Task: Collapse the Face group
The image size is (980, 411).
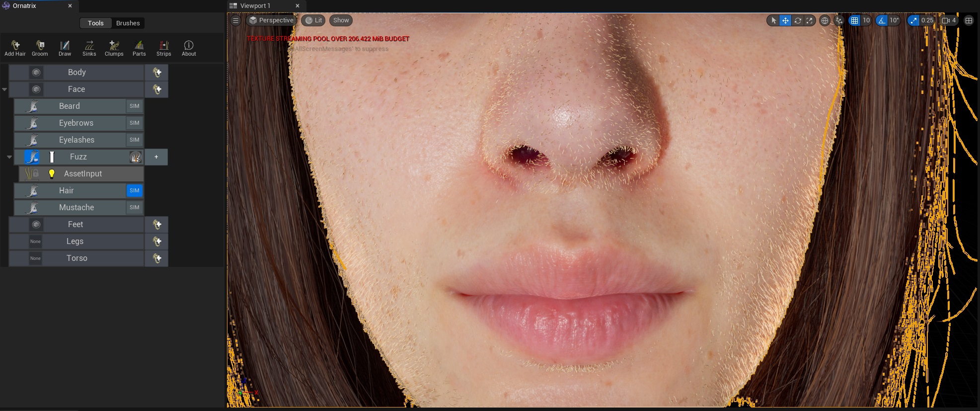Action: 4,89
